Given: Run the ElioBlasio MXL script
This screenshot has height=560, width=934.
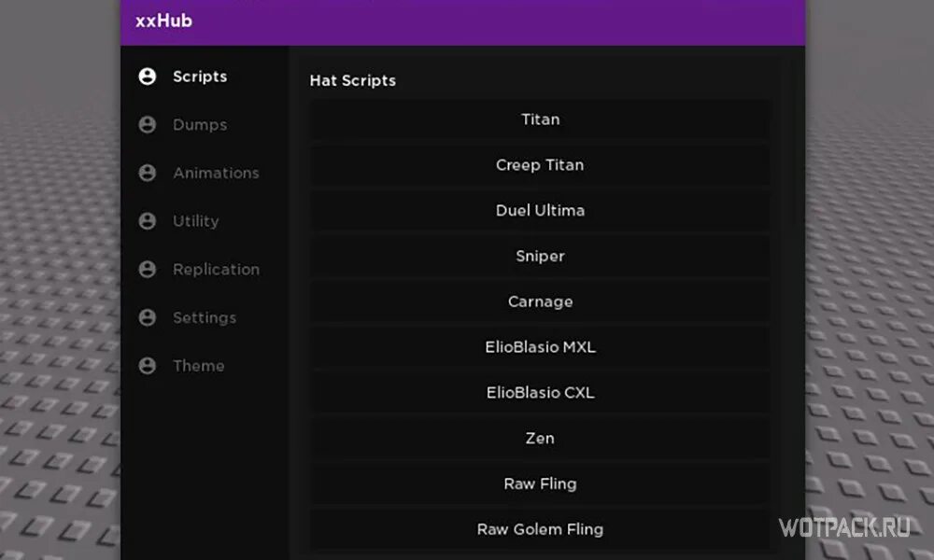Looking at the screenshot, I should point(540,347).
